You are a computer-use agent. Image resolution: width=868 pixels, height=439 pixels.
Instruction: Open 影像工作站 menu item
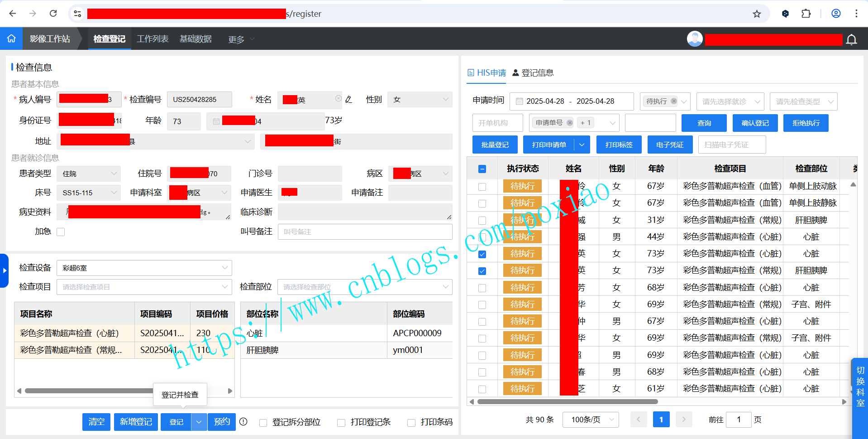[50, 39]
